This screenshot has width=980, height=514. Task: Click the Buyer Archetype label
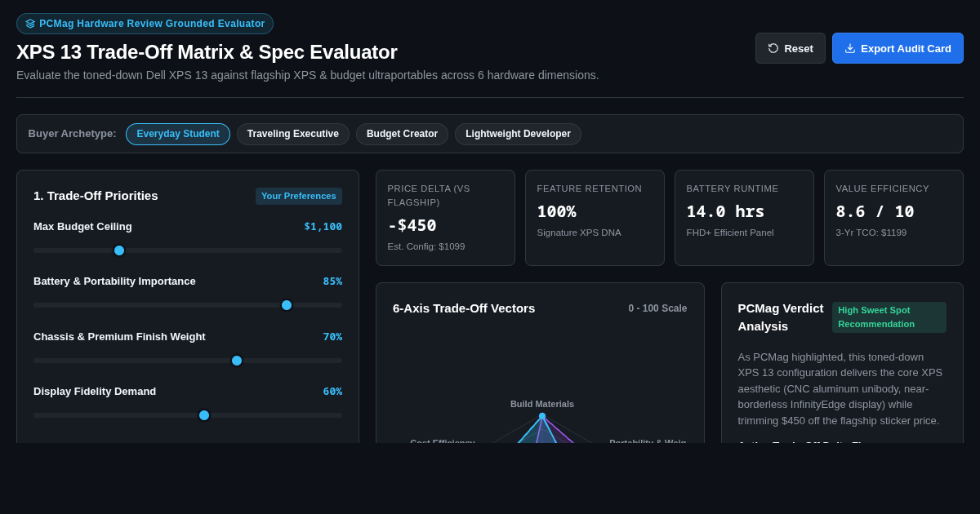(73, 134)
